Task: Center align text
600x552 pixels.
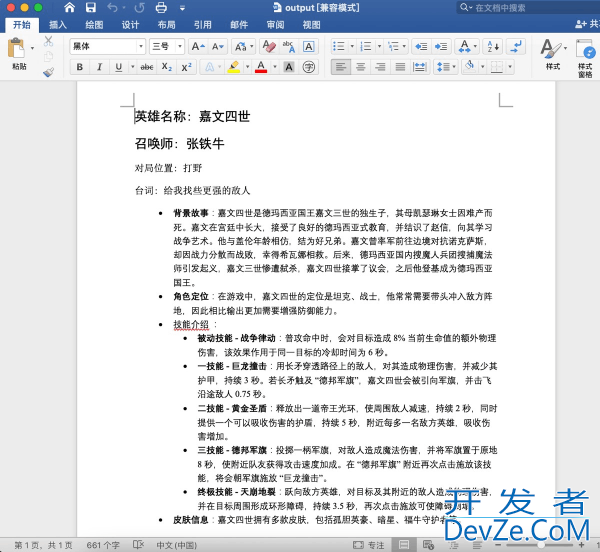Action: 360,67
